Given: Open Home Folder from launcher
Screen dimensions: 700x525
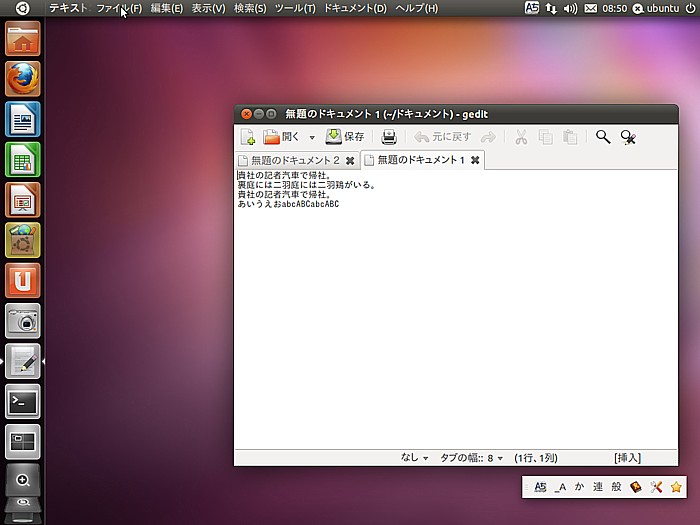Looking at the screenshot, I should (23, 39).
